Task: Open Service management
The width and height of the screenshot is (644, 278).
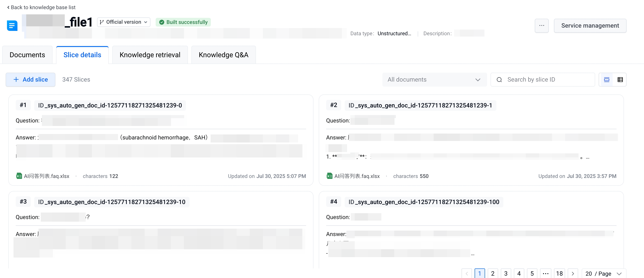Action: click(590, 26)
